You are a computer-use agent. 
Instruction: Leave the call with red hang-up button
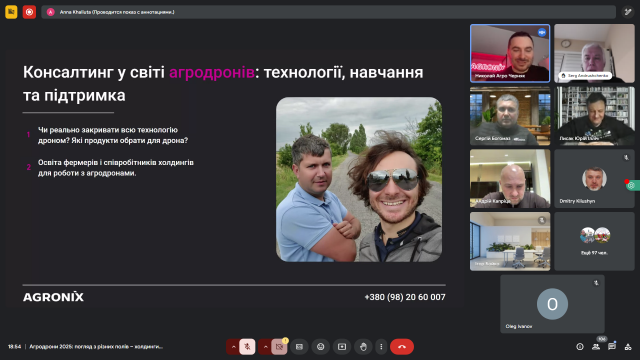402,347
